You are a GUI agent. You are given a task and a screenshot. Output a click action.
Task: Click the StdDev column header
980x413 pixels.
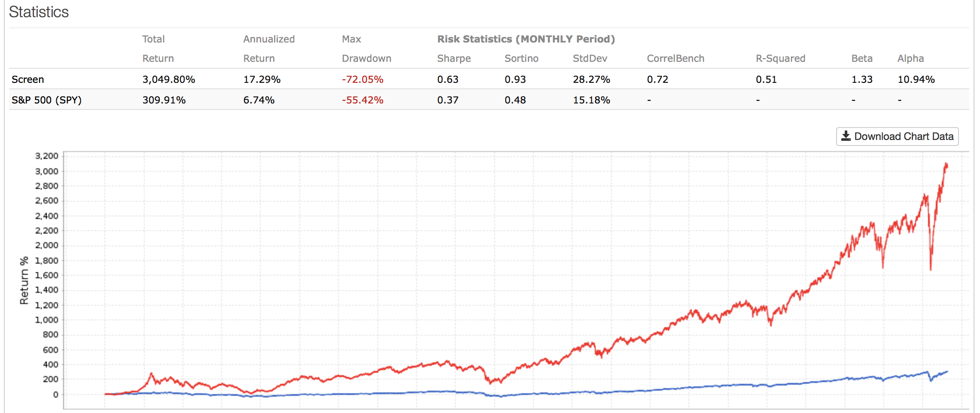(x=590, y=58)
